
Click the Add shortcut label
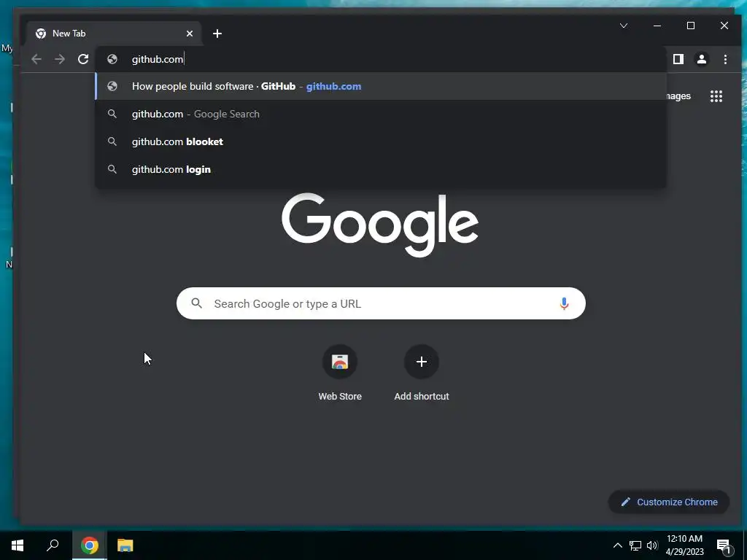click(x=422, y=396)
